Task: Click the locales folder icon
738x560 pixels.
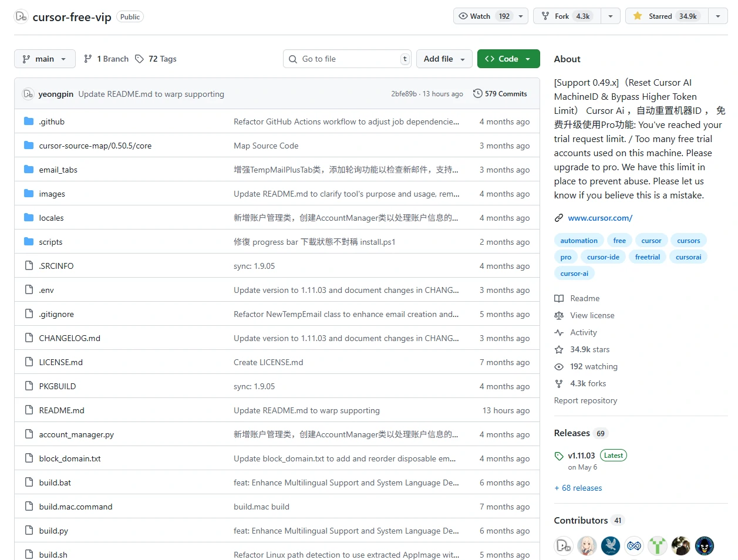Action: (29, 218)
